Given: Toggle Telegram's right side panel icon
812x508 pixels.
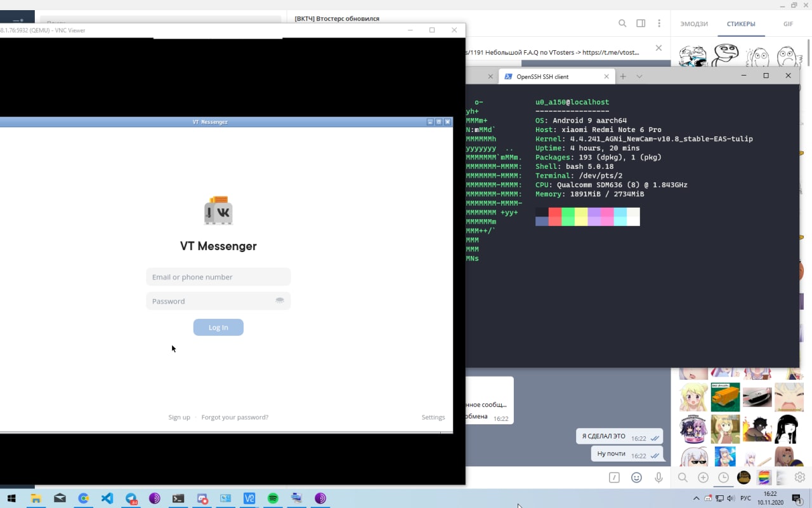Looking at the screenshot, I should tap(641, 23).
